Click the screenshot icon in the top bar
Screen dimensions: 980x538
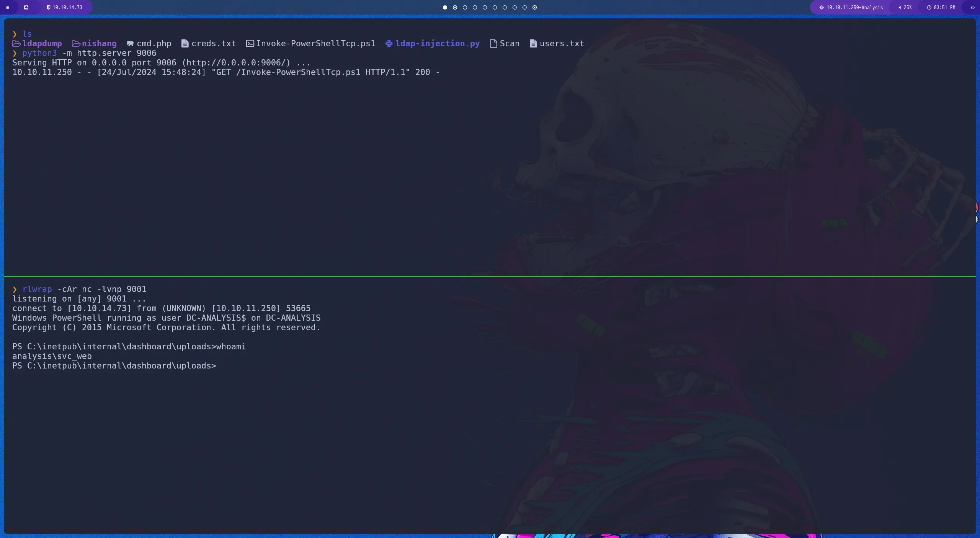click(26, 7)
